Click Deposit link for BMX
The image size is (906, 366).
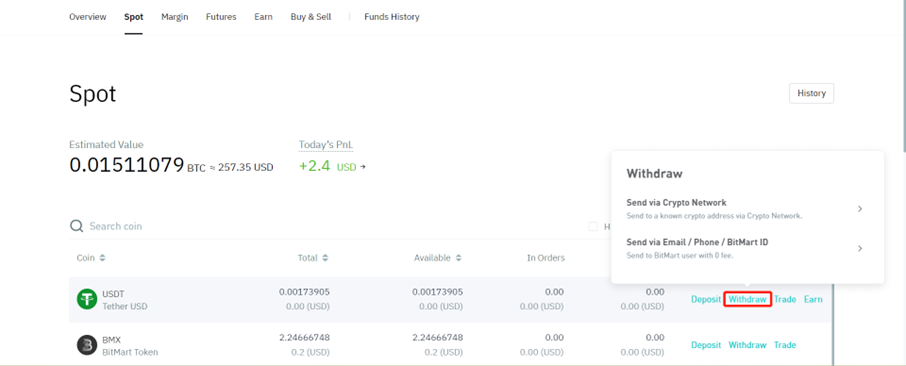706,345
